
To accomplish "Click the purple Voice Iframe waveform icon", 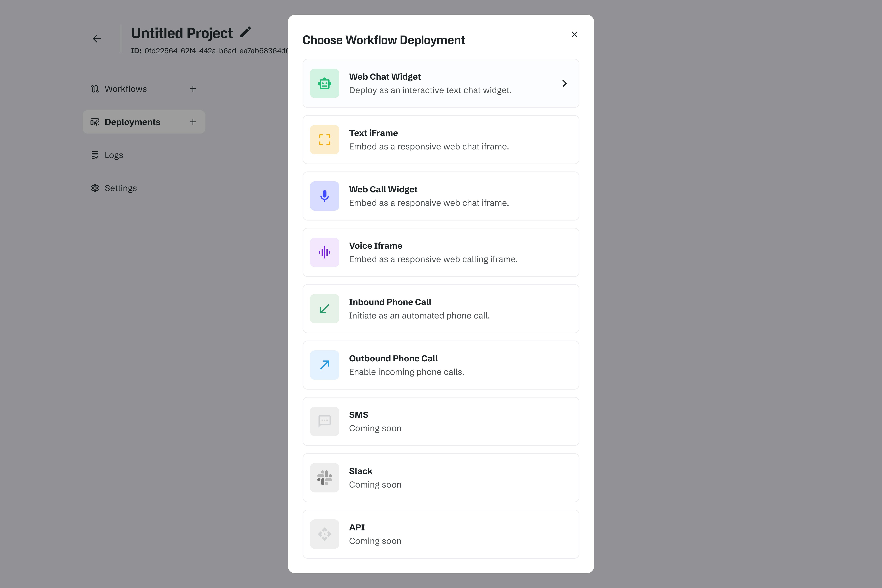I will click(x=324, y=252).
